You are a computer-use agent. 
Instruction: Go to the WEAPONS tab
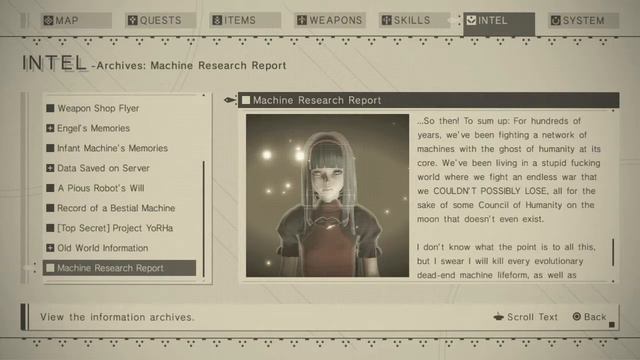[x=330, y=20]
